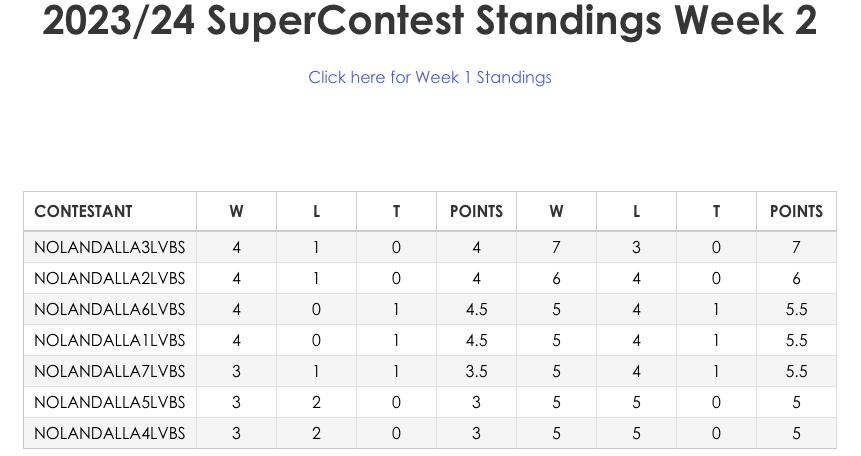Click the 4.5 points cell in NOLANDALLA6LVBS row
This screenshot has width=861, height=456.
tap(476, 309)
